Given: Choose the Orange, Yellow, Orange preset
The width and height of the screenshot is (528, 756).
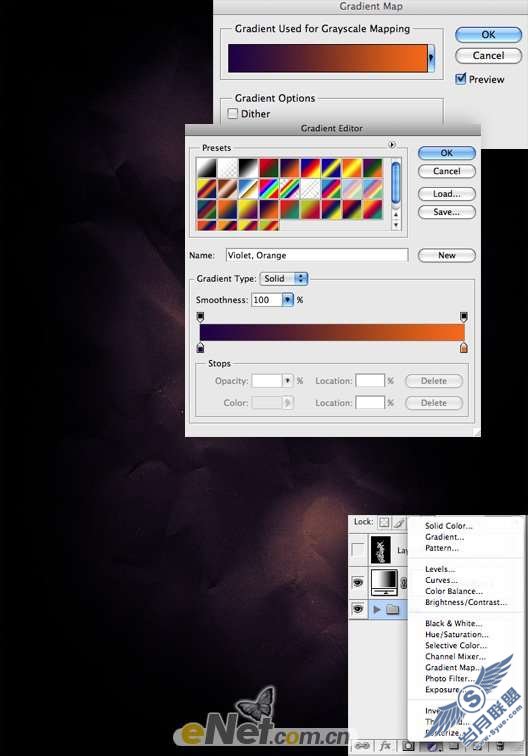Looking at the screenshot, I should pos(352,168).
